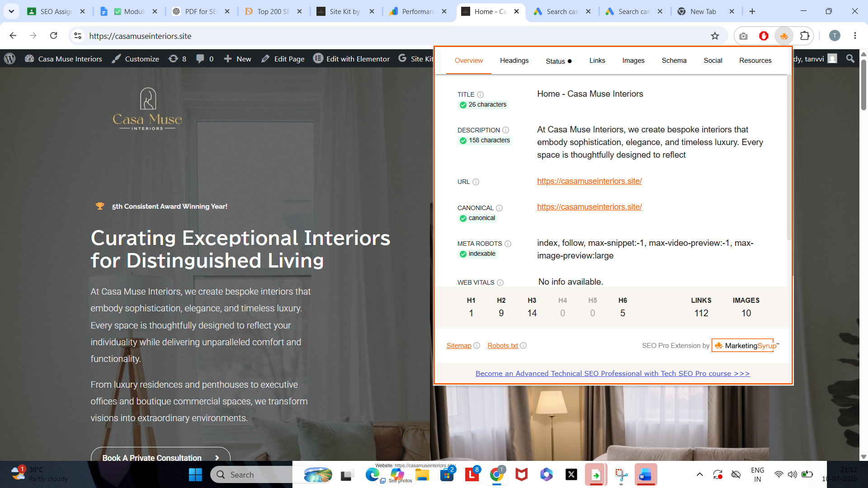
Task: Click the Web Vitals info icon
Action: pyautogui.click(x=500, y=282)
